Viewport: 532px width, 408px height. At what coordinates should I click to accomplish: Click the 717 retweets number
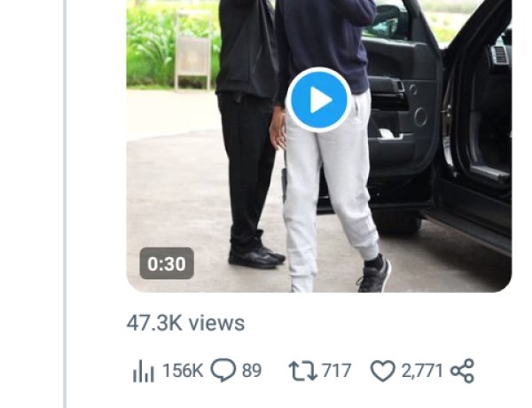coord(336,371)
